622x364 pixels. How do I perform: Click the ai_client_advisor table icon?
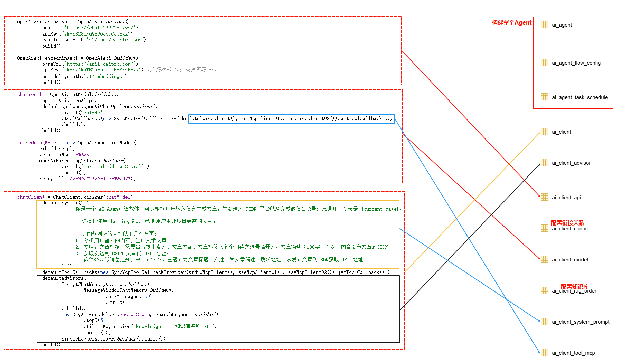point(544,163)
